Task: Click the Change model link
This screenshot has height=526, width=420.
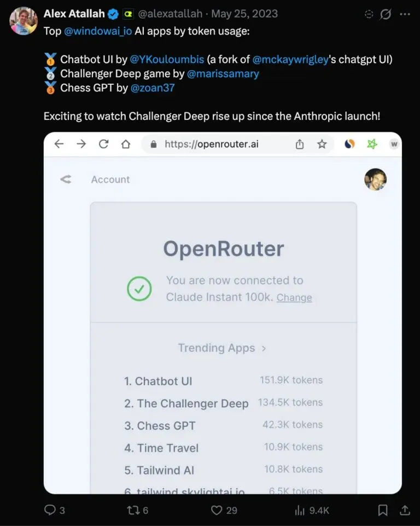Action: (294, 298)
